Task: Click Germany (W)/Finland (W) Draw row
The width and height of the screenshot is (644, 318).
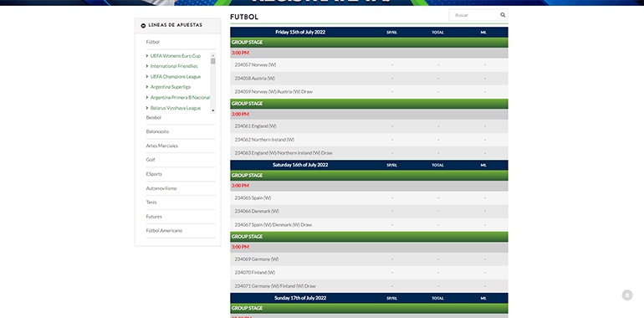Action: [369, 286]
